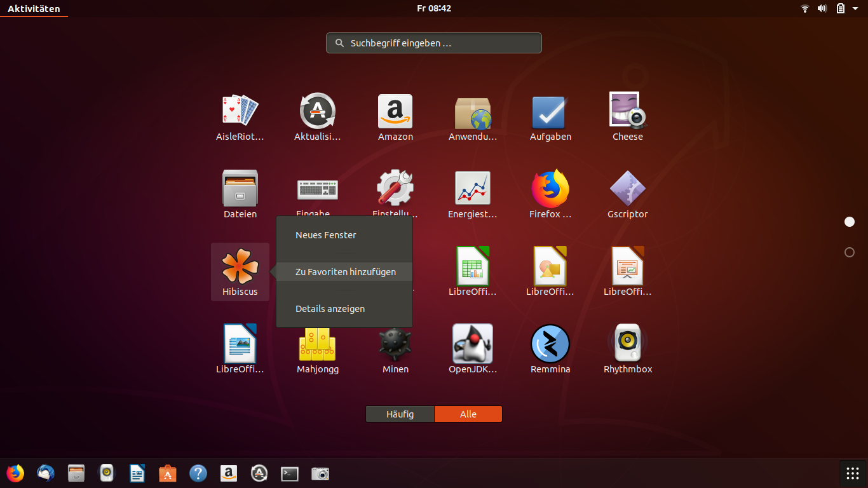Open LibreOffice Writer in the app grid
868x488 pixels.
pos(240,343)
